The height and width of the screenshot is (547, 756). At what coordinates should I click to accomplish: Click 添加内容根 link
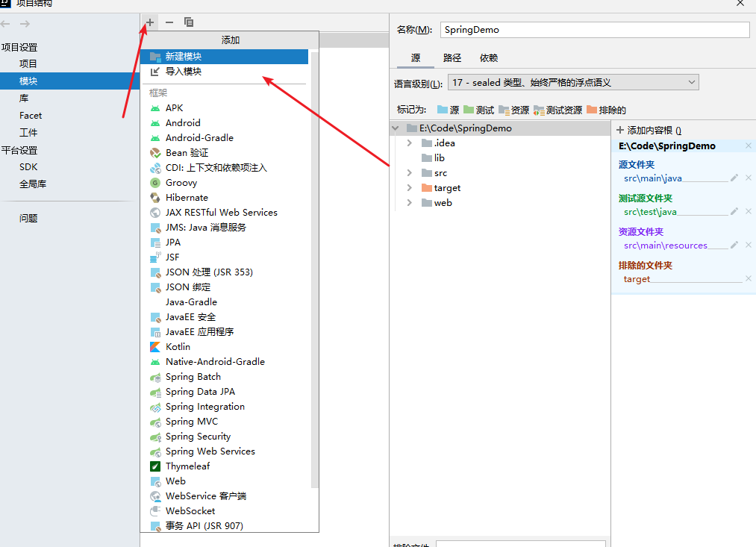(x=649, y=130)
